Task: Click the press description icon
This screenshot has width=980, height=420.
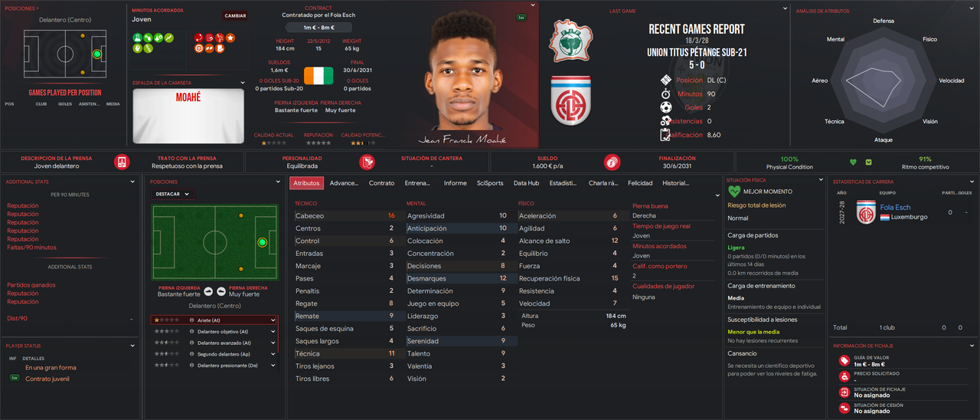Action: (x=122, y=162)
